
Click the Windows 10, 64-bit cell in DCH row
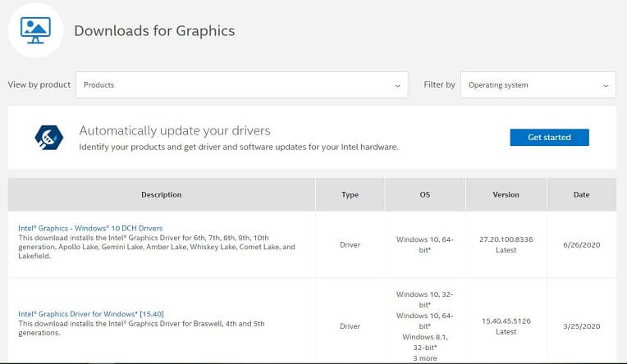tap(424, 244)
